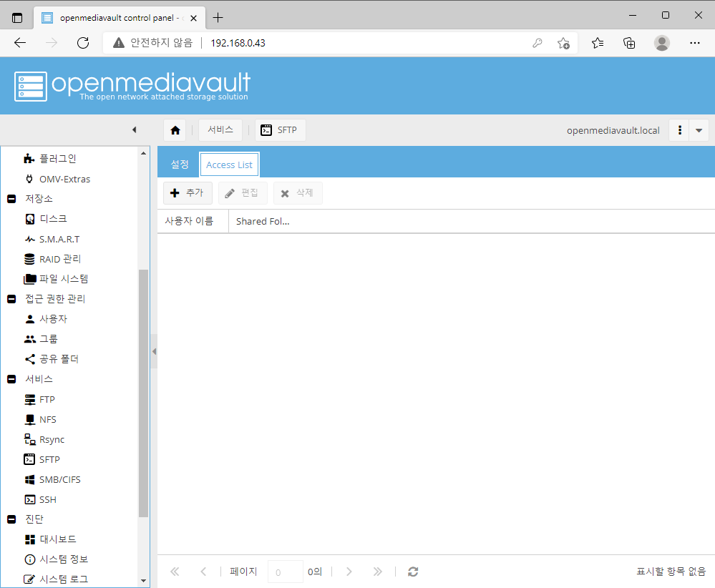Viewport: 715px width, 588px height.
Task: Open a new browser tab
Action: [218, 18]
